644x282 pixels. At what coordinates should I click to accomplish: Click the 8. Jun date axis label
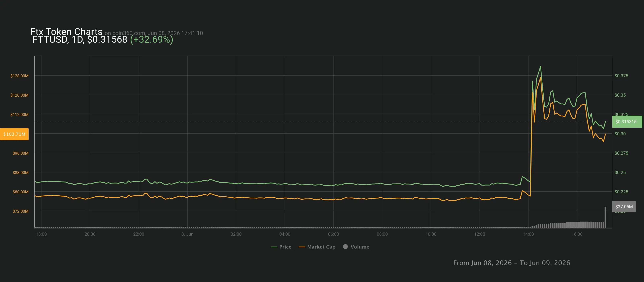pyautogui.click(x=187, y=234)
